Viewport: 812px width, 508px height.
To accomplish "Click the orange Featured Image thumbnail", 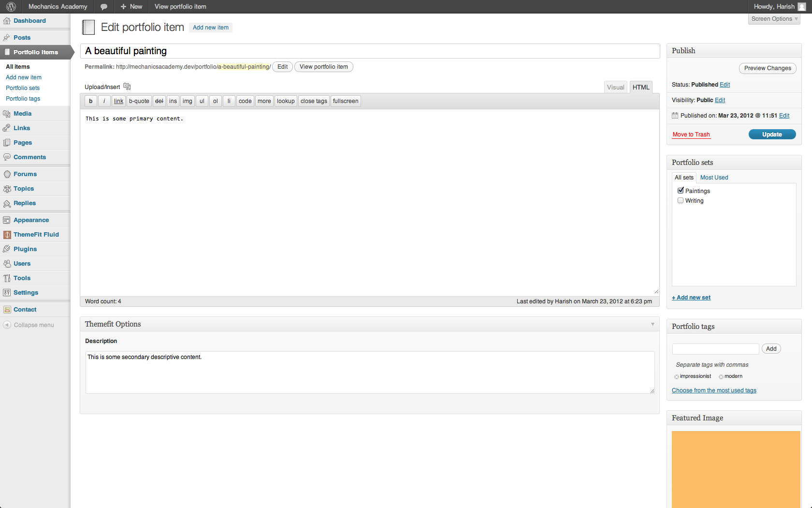I will 736,469.
